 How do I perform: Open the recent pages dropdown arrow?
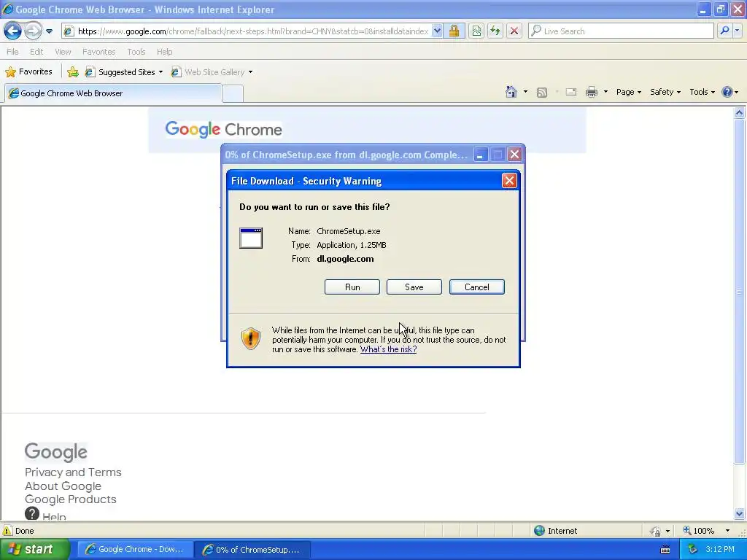49,31
